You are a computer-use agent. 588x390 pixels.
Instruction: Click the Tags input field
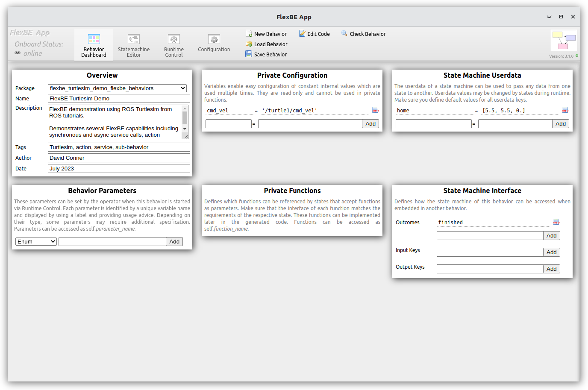click(119, 147)
